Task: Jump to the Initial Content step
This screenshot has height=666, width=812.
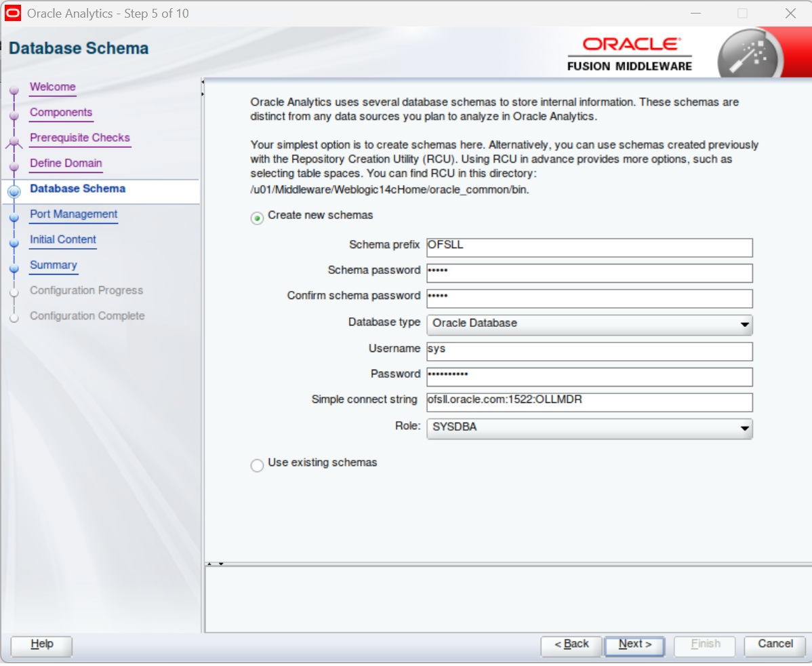Action: 62,239
